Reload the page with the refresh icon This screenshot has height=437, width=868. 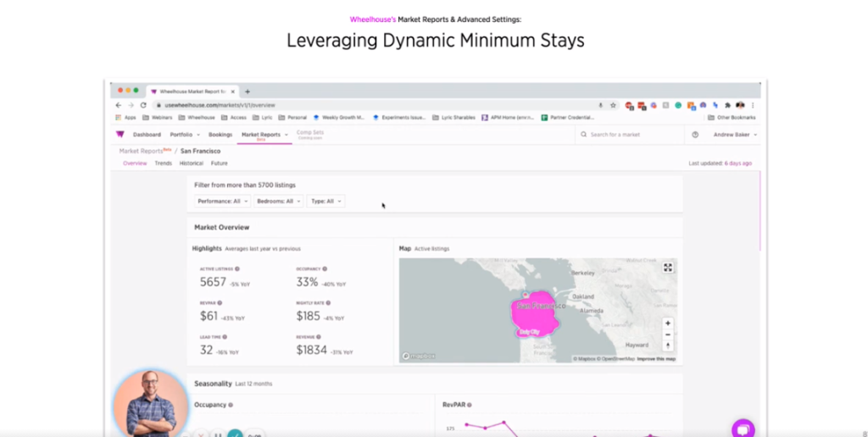tap(143, 105)
